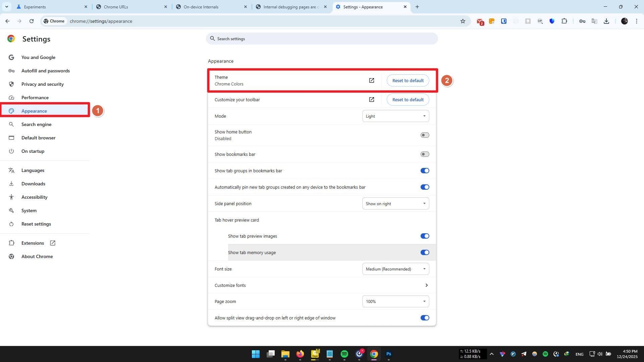Enable the Show home button toggle

(x=425, y=135)
